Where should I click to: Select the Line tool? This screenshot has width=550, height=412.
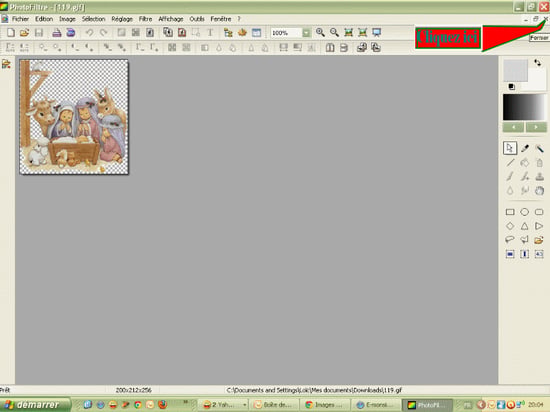510,163
